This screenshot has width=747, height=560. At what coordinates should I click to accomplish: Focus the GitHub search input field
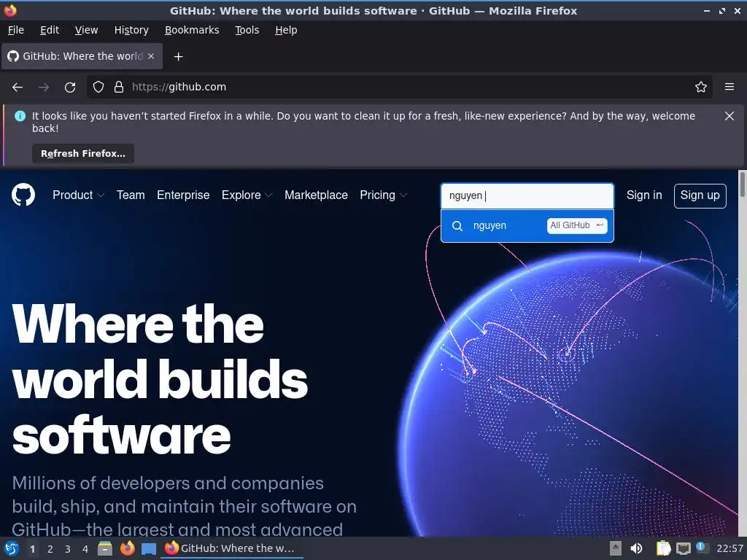[x=527, y=195]
